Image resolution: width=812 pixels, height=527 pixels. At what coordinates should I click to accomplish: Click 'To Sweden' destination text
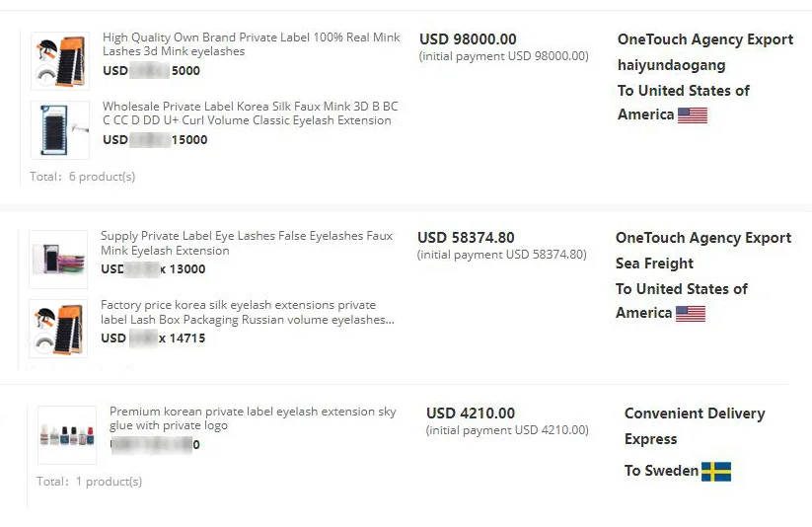pyautogui.click(x=661, y=471)
